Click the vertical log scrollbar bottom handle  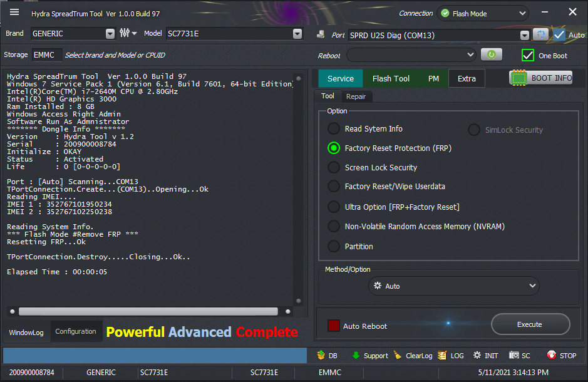tap(299, 301)
